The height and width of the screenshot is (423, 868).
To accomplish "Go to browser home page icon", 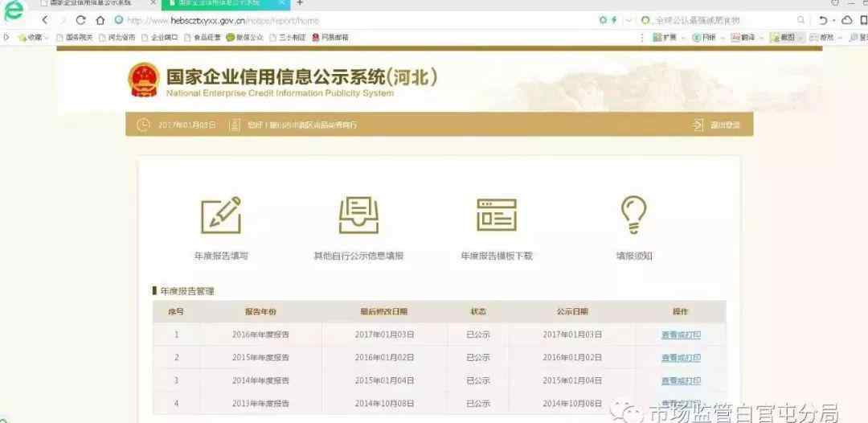I will click(100, 20).
